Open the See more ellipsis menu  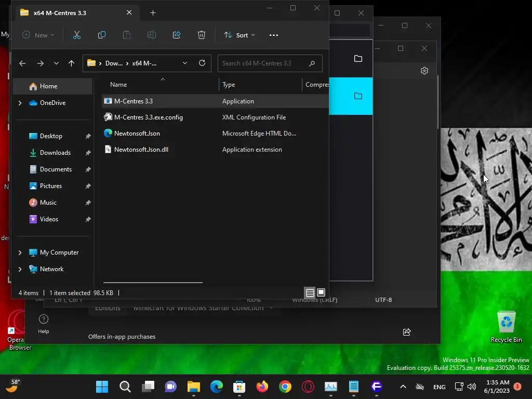click(273, 35)
